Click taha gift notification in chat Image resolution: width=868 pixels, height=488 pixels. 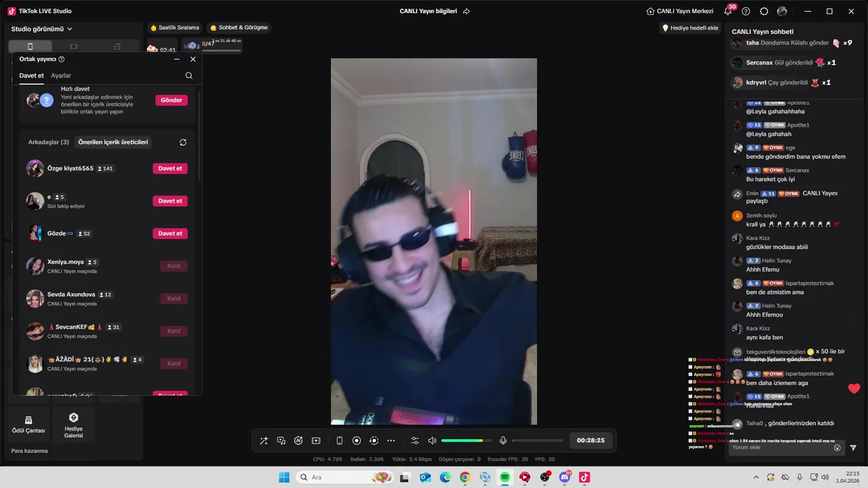coord(791,43)
